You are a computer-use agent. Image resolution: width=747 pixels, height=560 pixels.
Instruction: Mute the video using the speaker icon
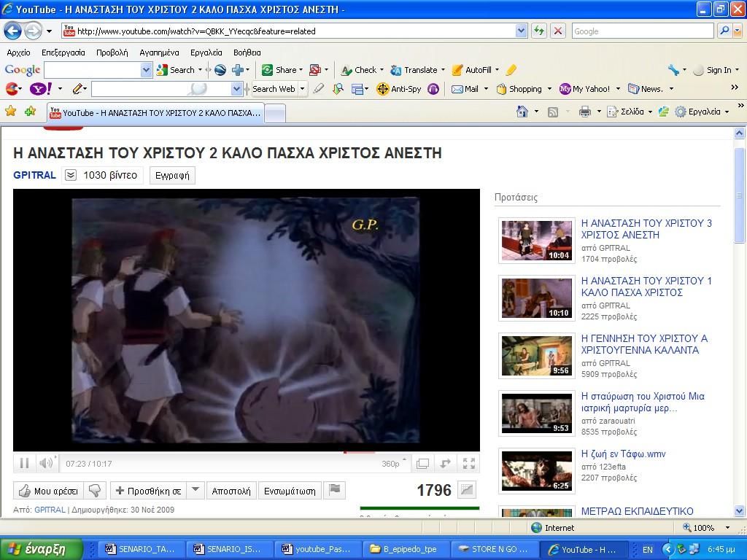[46, 463]
